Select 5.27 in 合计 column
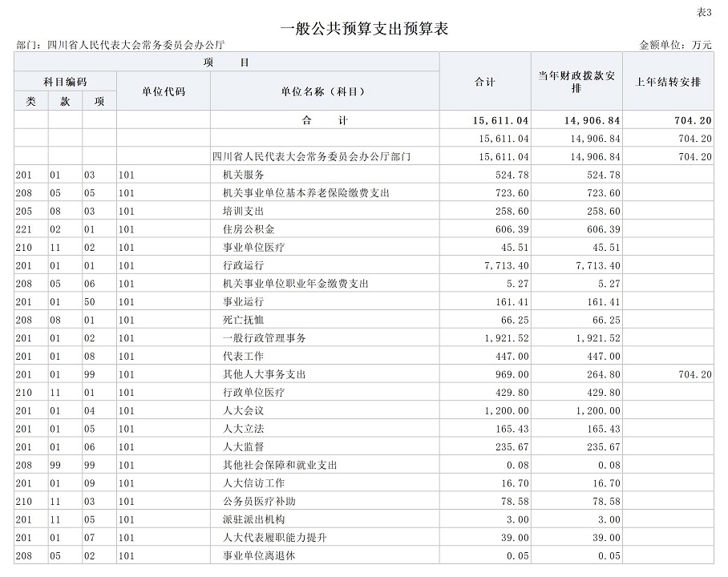 (x=517, y=284)
